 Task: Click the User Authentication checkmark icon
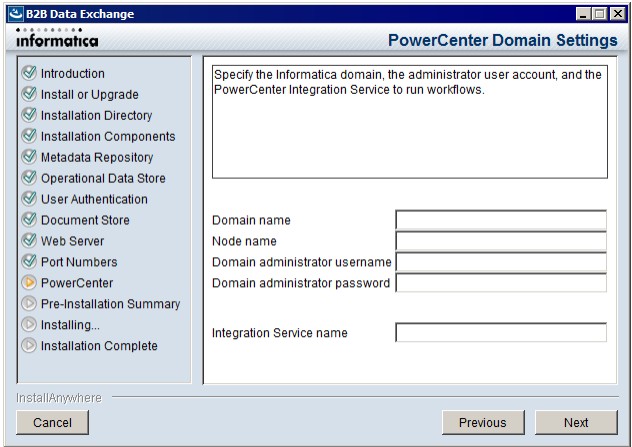29,199
